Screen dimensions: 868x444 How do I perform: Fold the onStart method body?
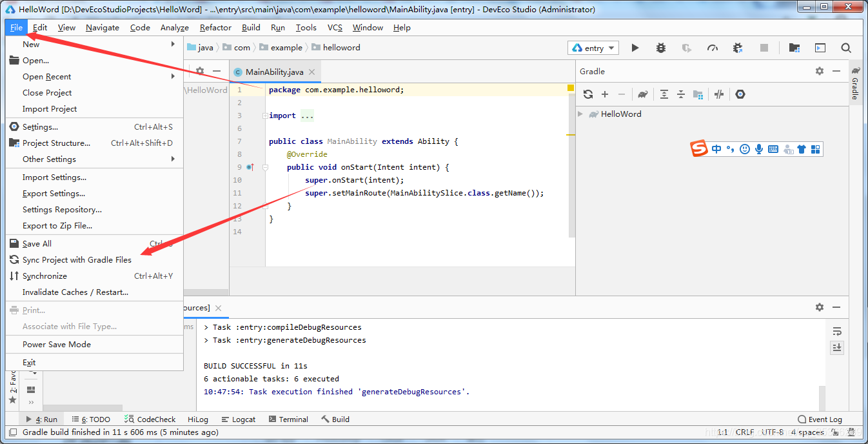point(264,167)
